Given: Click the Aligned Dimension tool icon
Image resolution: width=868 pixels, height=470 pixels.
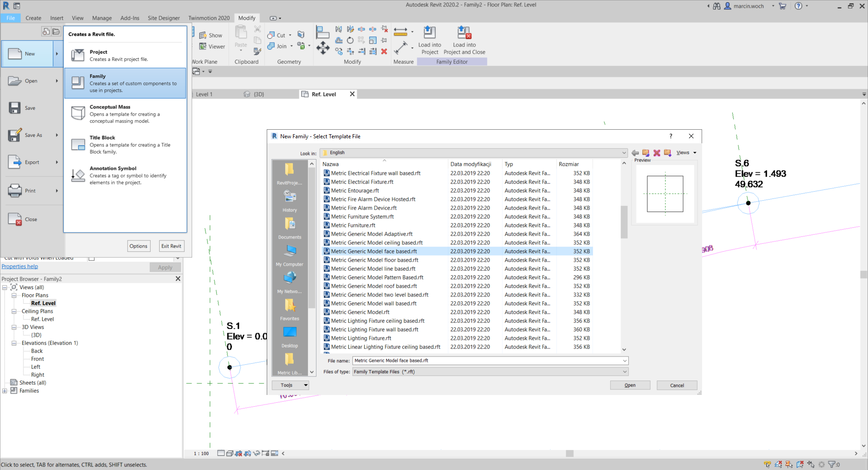Looking at the screenshot, I should click(401, 47).
